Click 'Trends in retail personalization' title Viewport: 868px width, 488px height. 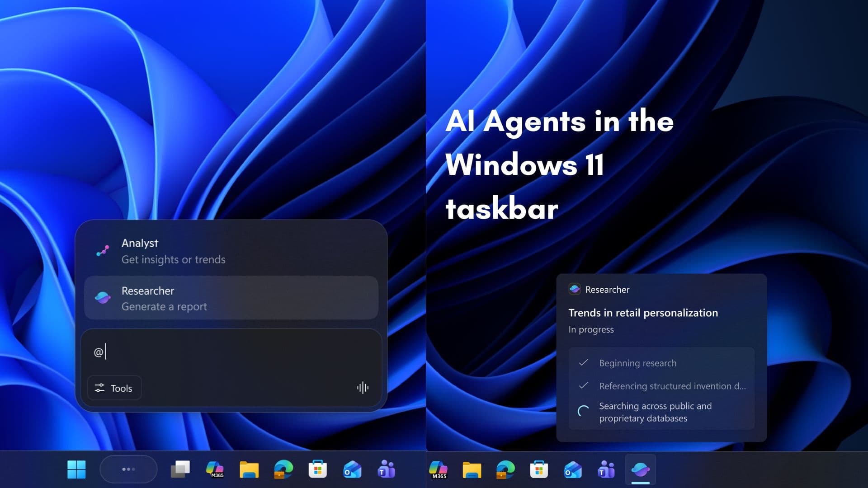(x=642, y=313)
